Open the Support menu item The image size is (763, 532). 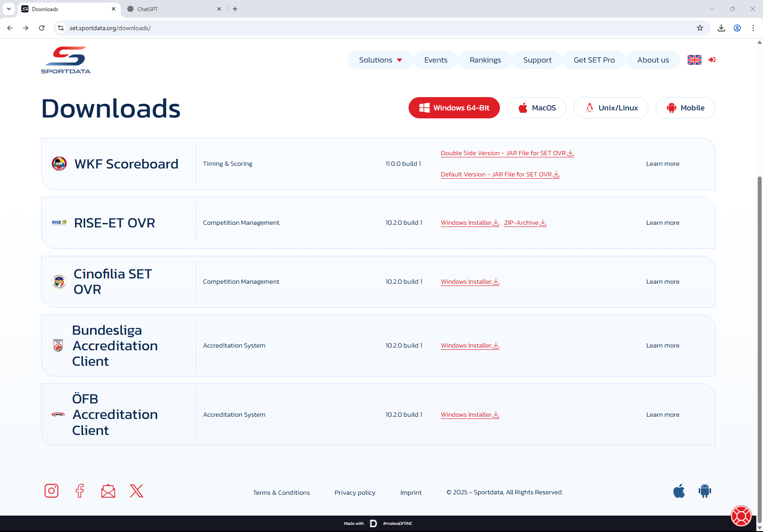537,60
